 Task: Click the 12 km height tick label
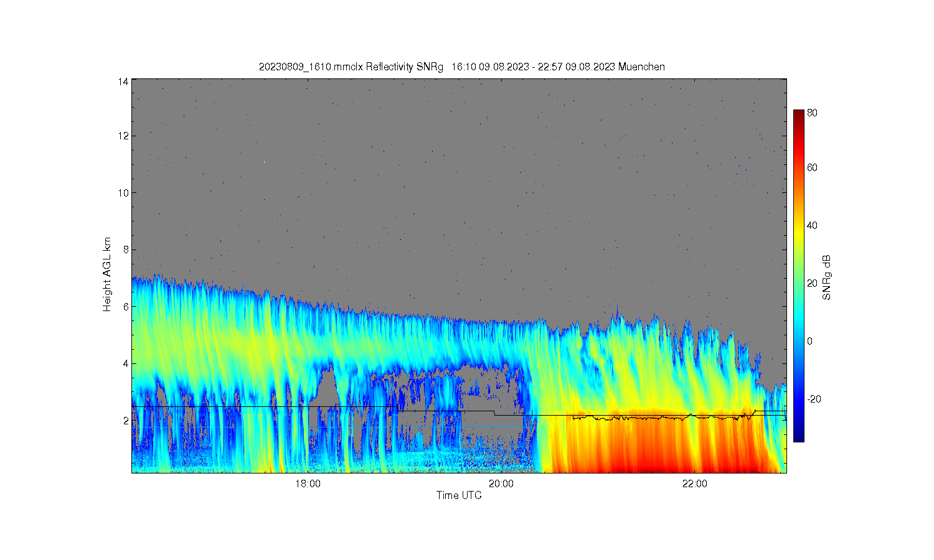[123, 136]
